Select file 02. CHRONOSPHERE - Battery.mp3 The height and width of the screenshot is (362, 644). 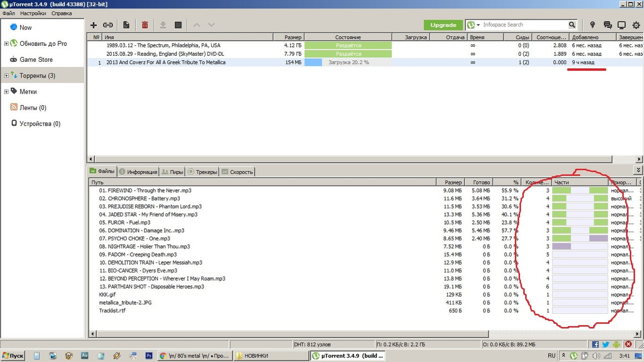(139, 199)
